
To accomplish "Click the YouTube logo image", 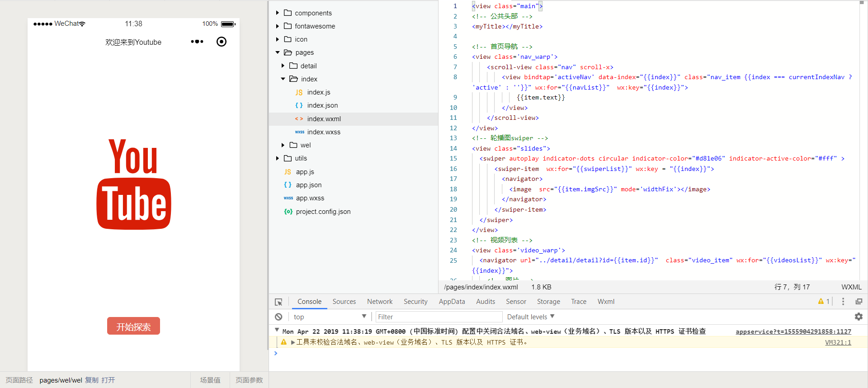I will 134,184.
